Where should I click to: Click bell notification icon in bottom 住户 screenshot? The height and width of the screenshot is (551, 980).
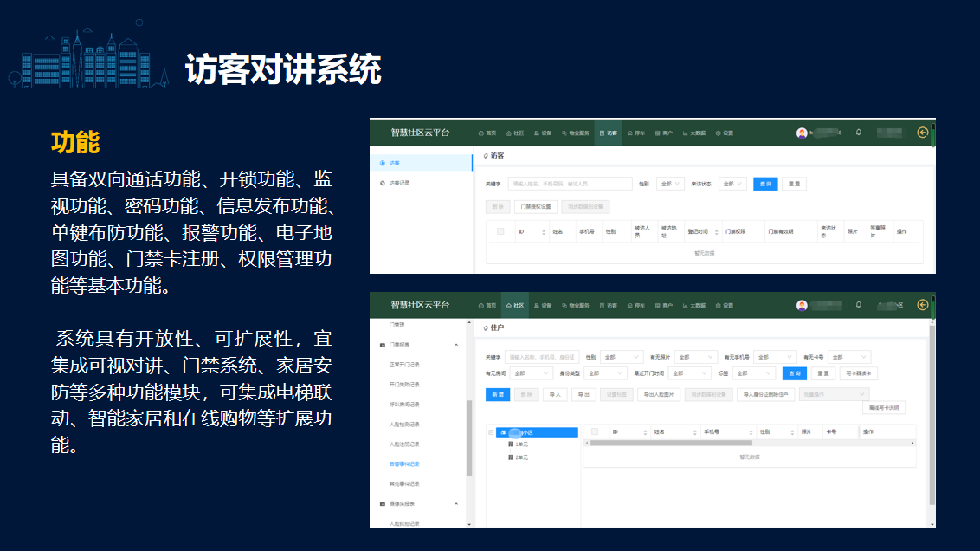(858, 305)
